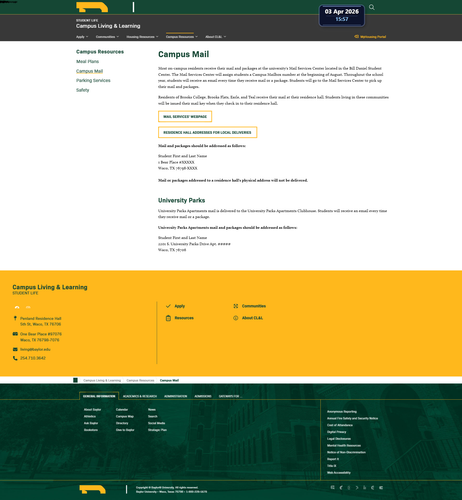Open the News footer link
This screenshot has width=462, height=500.
[x=152, y=409]
